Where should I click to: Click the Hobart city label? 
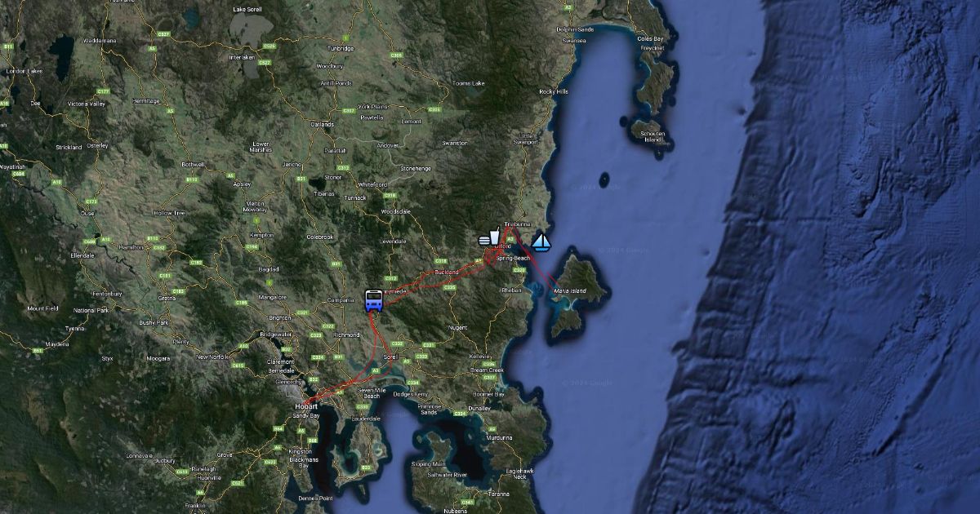[x=307, y=405]
